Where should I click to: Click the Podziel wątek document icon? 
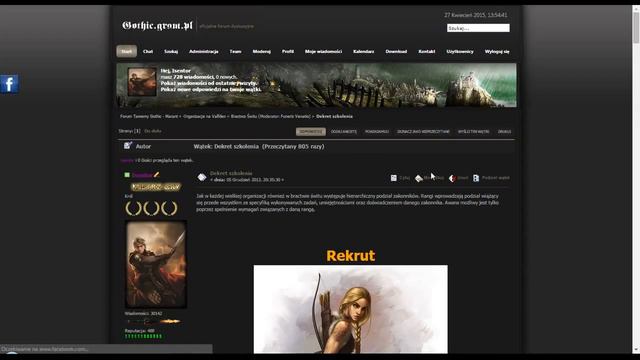pyautogui.click(x=476, y=178)
